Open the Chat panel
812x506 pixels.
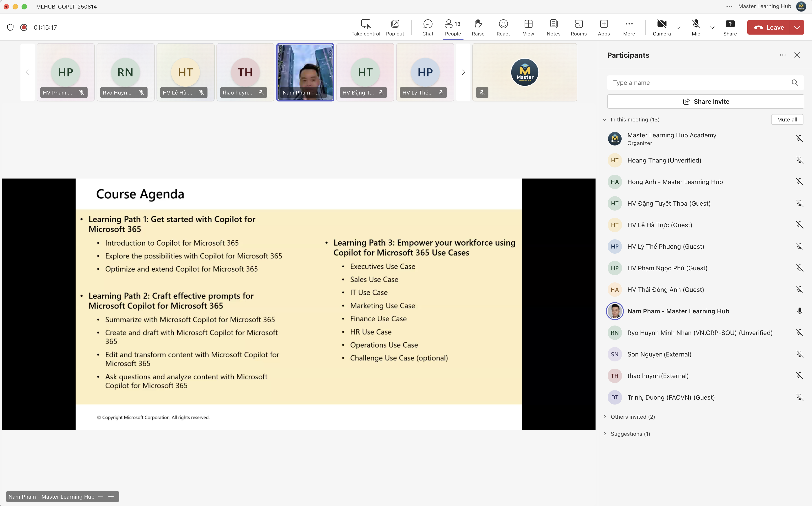[427, 27]
